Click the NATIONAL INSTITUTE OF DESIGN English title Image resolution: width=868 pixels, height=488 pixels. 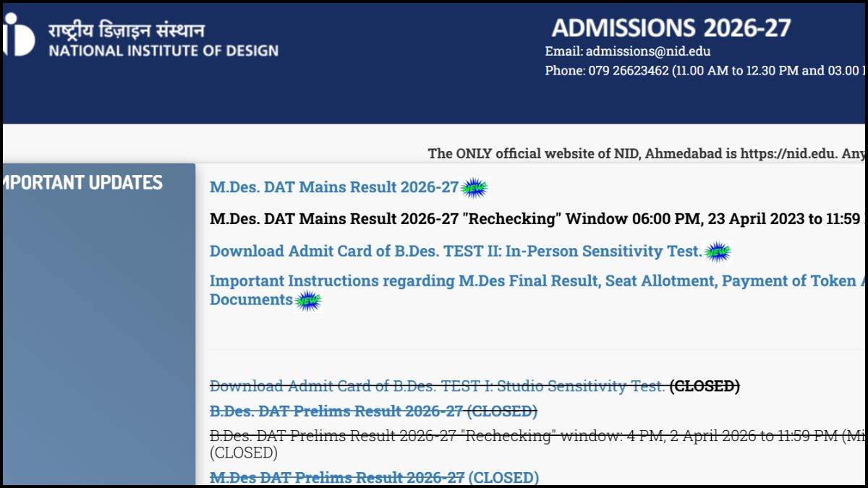point(163,51)
